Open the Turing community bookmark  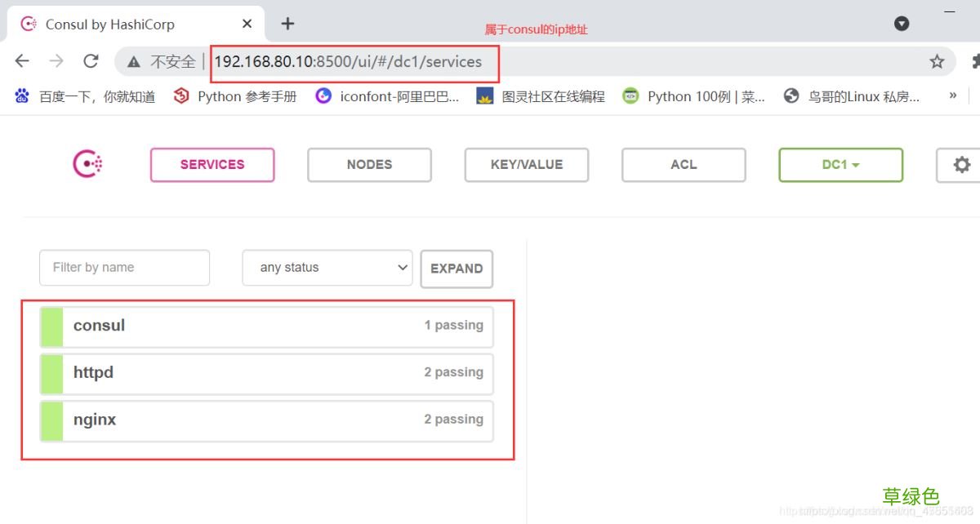point(541,96)
